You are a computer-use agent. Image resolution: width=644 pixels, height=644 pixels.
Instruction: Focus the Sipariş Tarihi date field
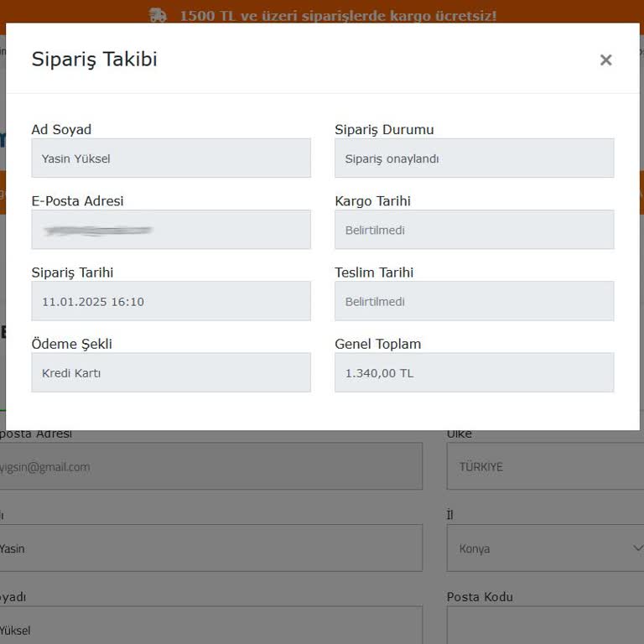tap(171, 301)
